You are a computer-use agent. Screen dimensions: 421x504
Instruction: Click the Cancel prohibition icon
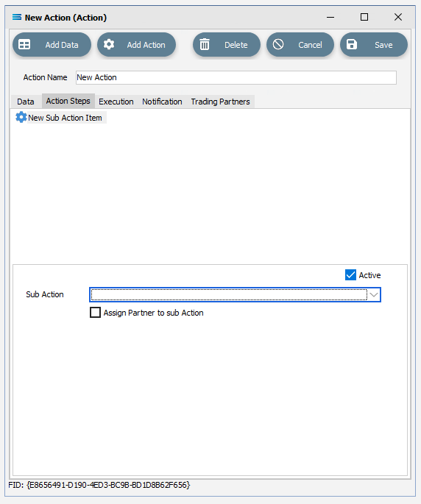pos(278,44)
